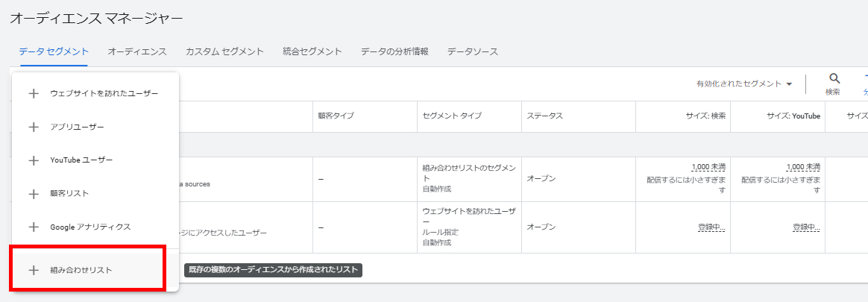868x302 pixels.
Task: Open the 有効化されたセグメント filter dropdown
Action: (x=743, y=84)
